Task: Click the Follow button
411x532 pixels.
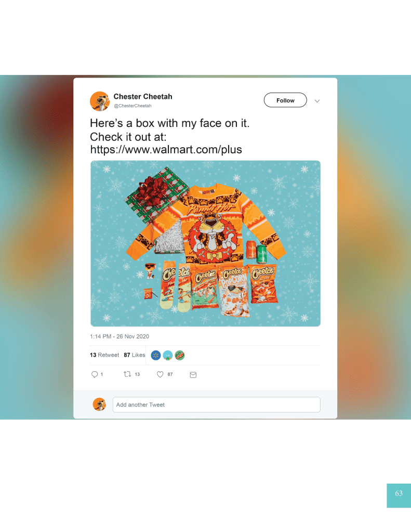Action: click(x=285, y=100)
